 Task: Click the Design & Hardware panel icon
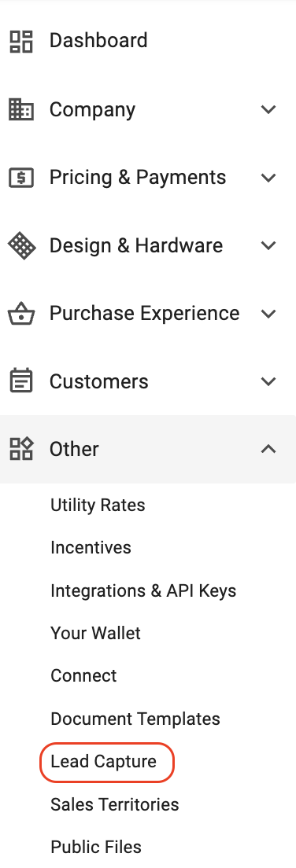[x=21, y=246]
